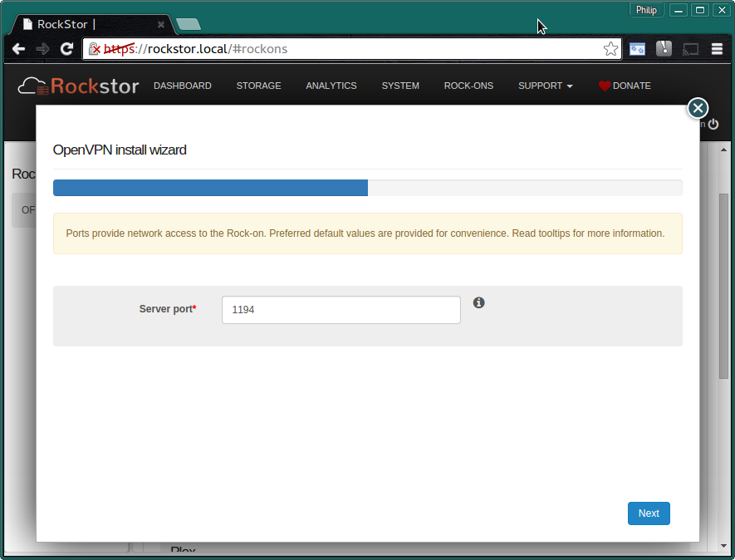Click the cast screen extension icon
735x560 pixels.
(x=690, y=49)
